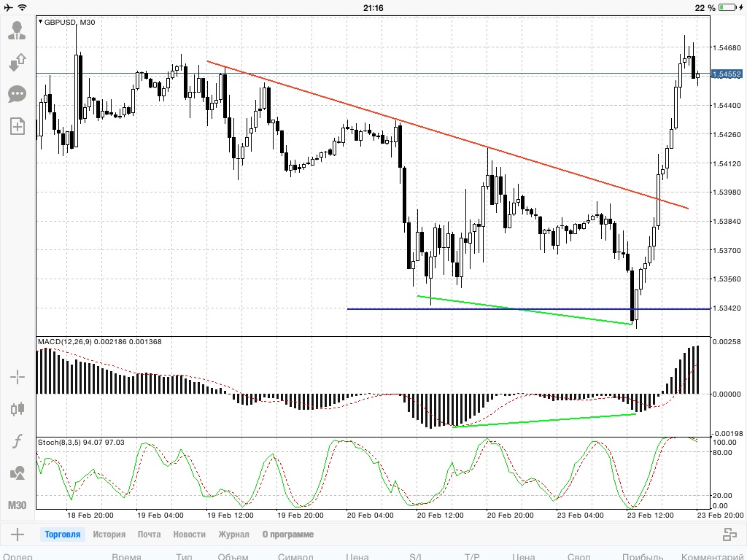The height and width of the screenshot is (560, 747).
Task: Activate the crosshair tool
Action: (18, 377)
